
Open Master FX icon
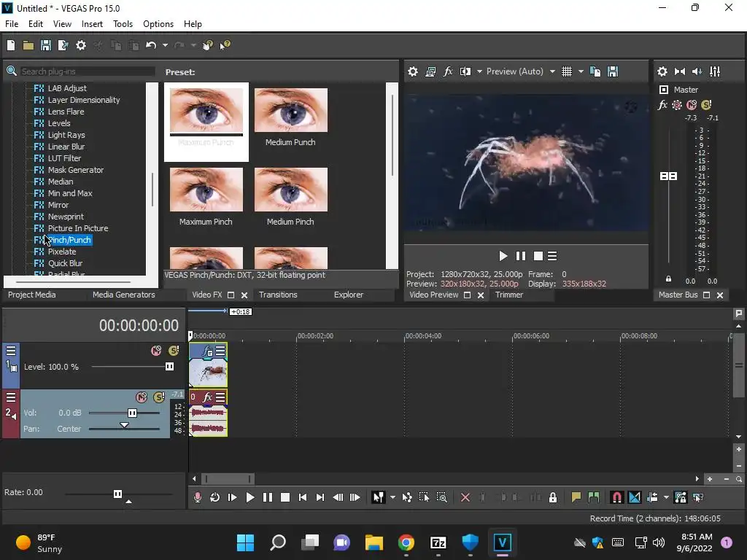point(662,105)
